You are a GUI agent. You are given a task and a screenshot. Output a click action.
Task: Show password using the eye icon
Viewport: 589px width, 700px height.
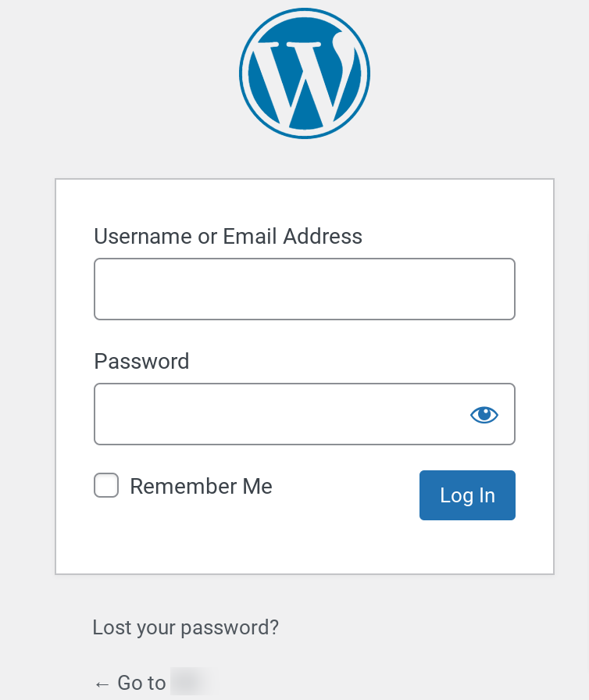click(484, 415)
